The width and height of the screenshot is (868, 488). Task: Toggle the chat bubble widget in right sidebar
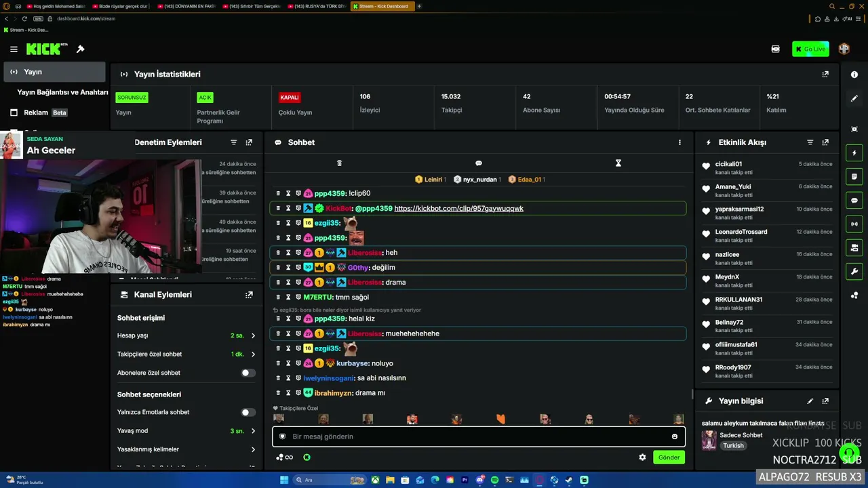(854, 201)
